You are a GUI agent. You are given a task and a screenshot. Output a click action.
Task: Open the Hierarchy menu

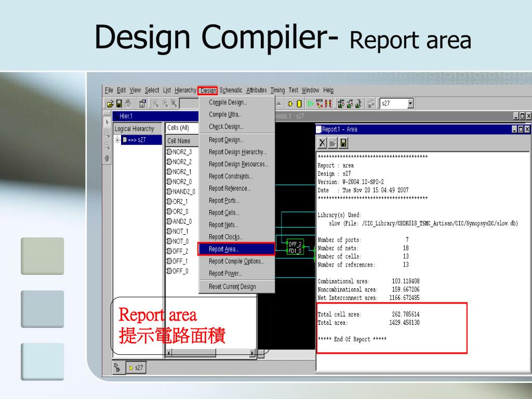[x=185, y=90]
